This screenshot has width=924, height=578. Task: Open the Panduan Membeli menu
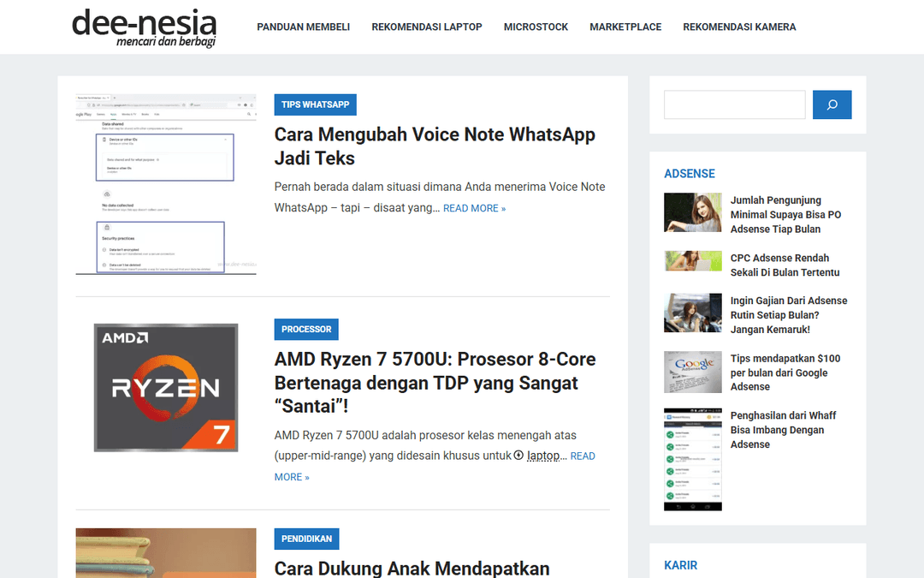(303, 27)
